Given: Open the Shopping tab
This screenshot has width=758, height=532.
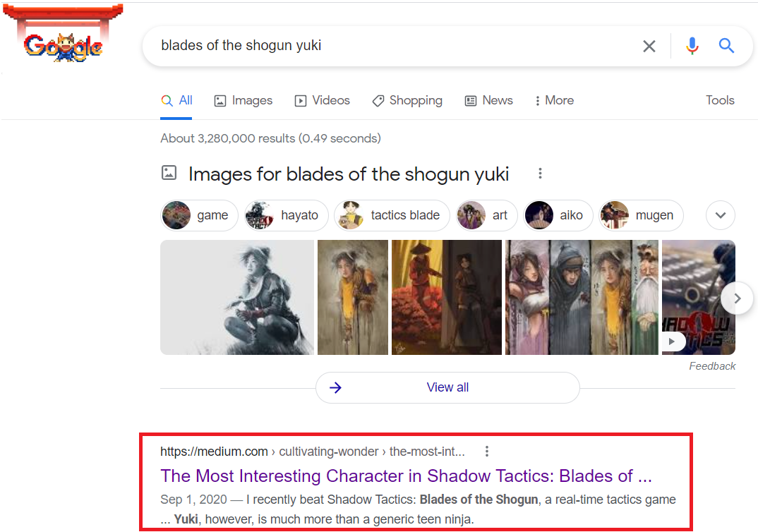Looking at the screenshot, I should click(407, 100).
